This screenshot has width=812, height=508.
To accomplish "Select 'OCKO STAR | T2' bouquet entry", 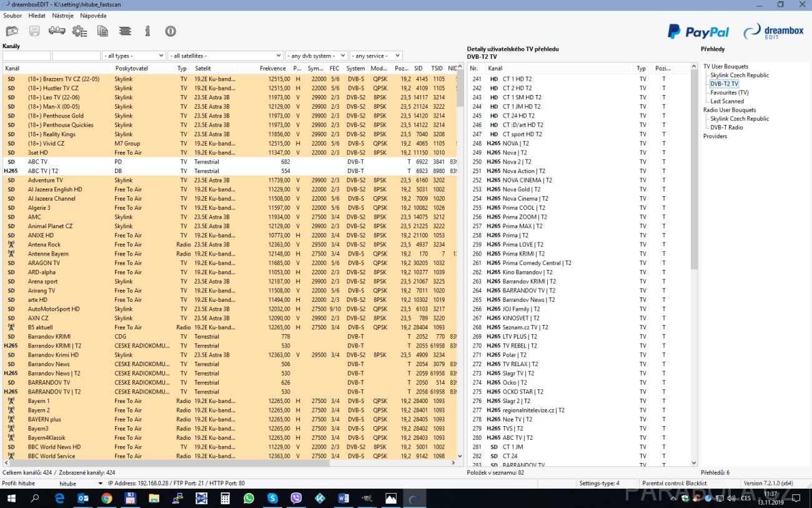I will [578, 392].
